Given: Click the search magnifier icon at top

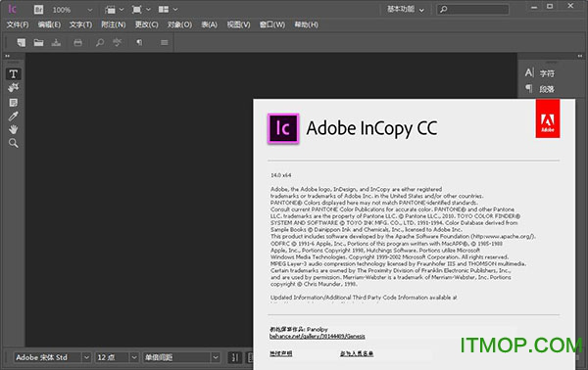Looking at the screenshot, I should [x=444, y=10].
